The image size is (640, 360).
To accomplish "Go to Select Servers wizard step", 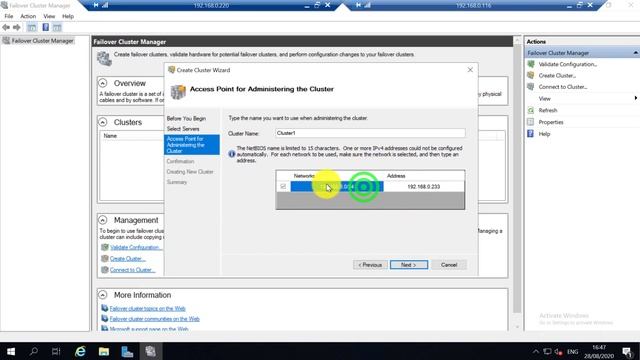I will [183, 129].
